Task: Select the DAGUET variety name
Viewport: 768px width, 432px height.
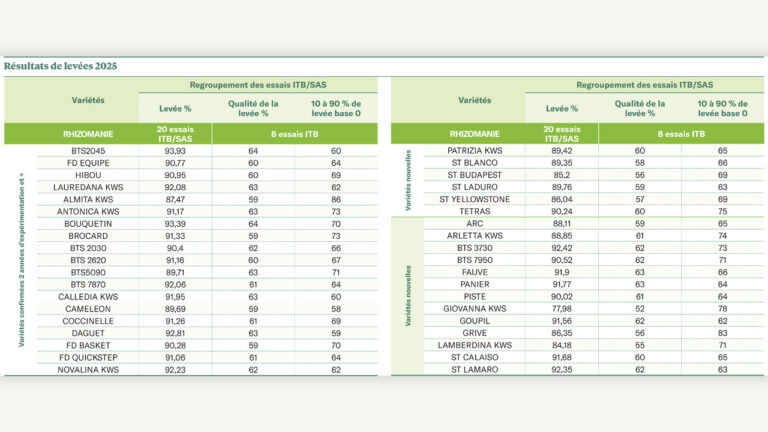Action: [x=88, y=333]
